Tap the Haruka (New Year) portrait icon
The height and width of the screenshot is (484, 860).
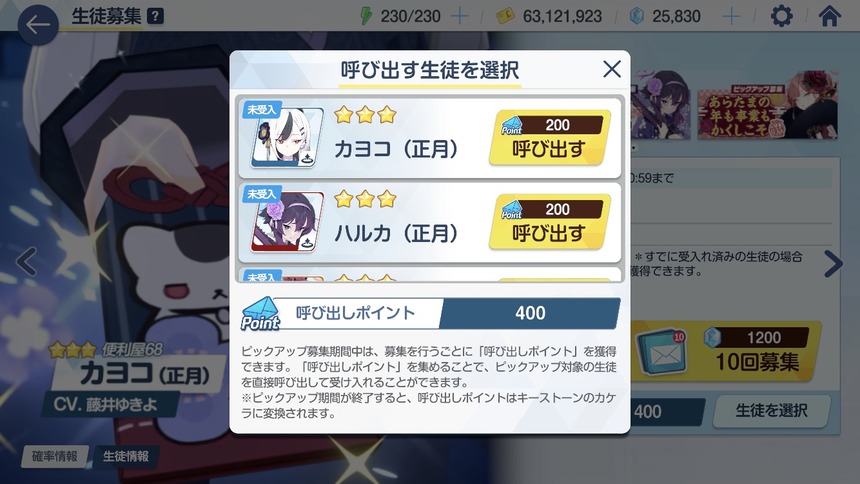pyautogui.click(x=285, y=222)
